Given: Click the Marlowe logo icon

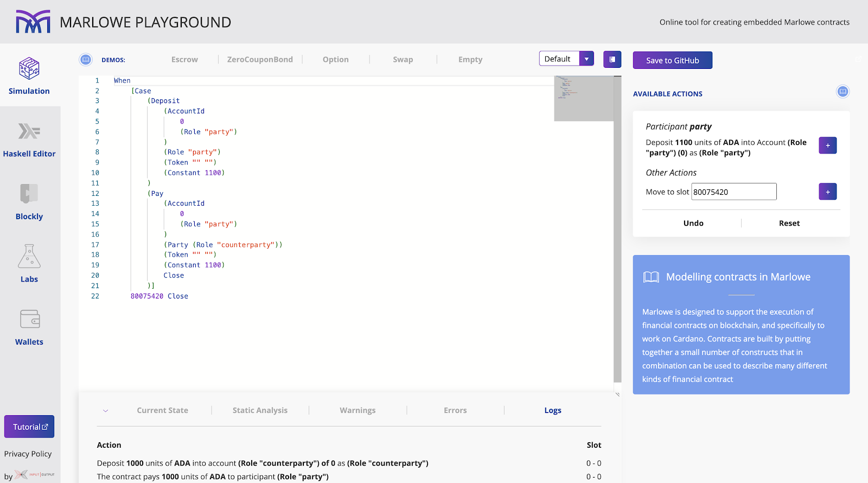Looking at the screenshot, I should [x=33, y=22].
